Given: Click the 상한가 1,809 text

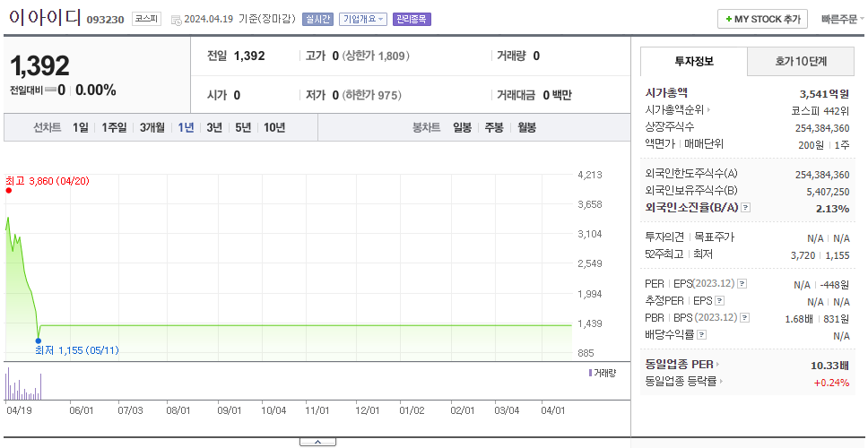Looking at the screenshot, I should tap(376, 56).
